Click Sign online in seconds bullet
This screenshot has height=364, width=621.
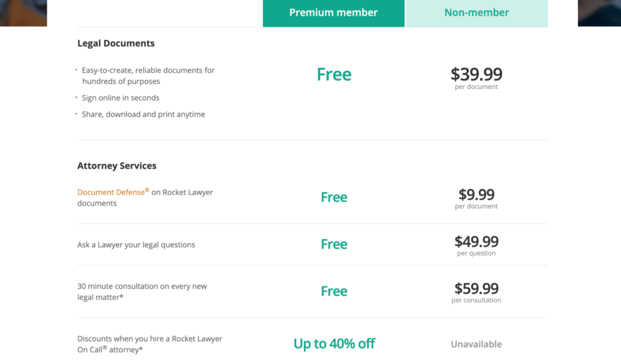(121, 98)
